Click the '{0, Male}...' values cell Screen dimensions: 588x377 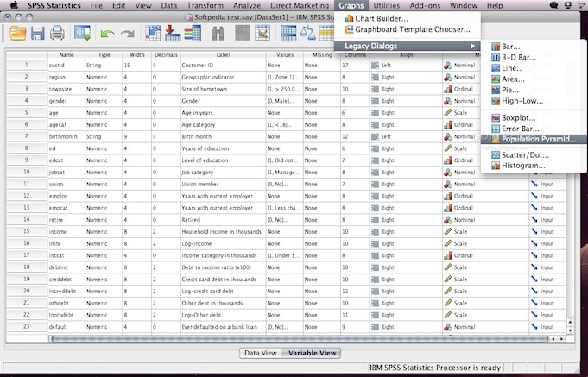(284, 101)
